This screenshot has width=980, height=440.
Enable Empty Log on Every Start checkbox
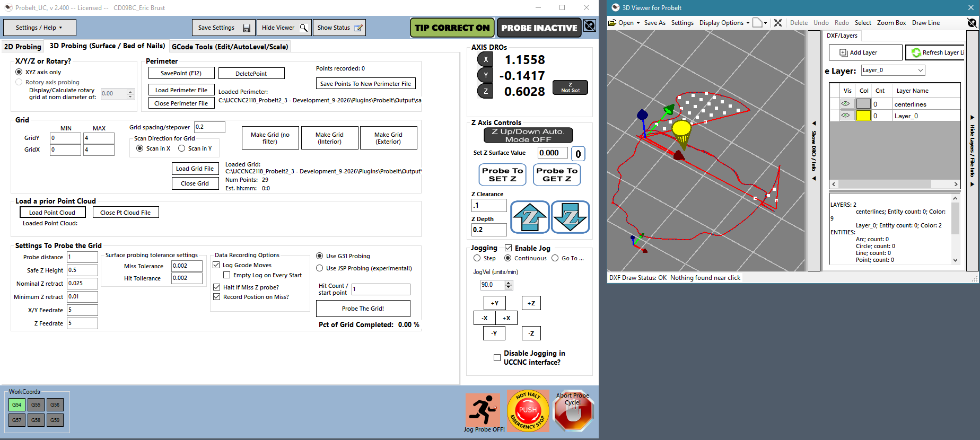click(x=227, y=275)
